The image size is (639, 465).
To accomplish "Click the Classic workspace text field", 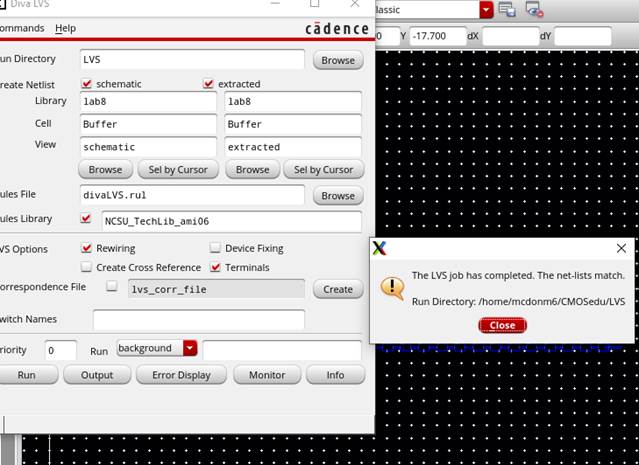I will (427, 10).
